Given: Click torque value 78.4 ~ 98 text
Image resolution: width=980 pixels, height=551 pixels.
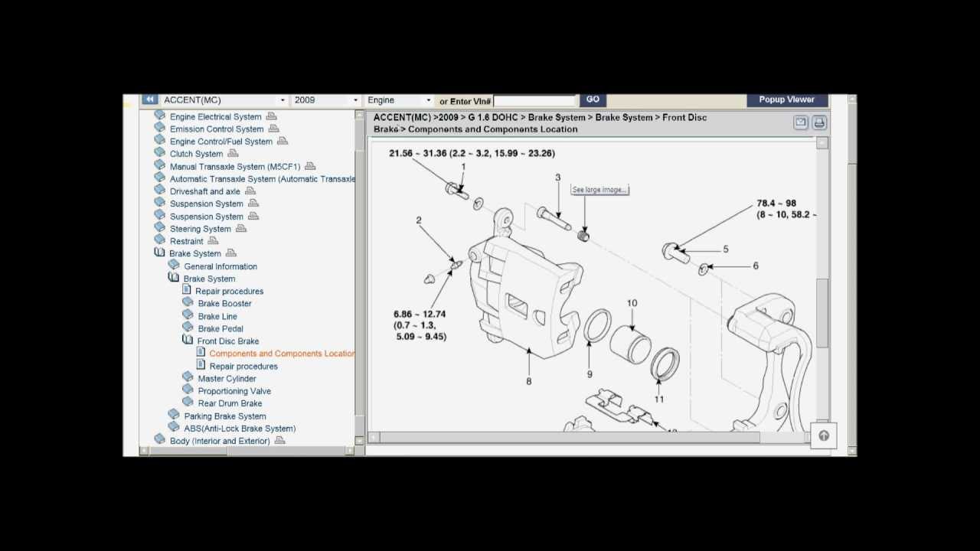Looking at the screenshot, I should click(776, 204).
